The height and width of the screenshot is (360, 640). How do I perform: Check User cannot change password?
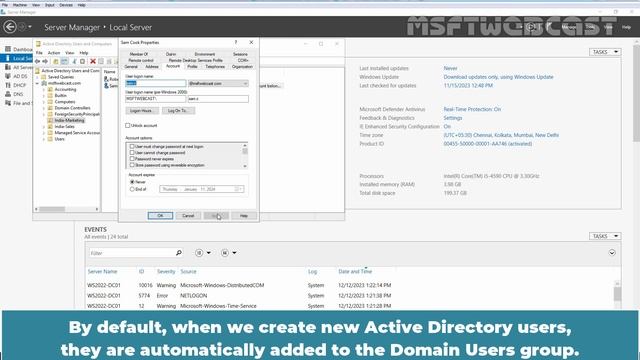click(x=132, y=152)
